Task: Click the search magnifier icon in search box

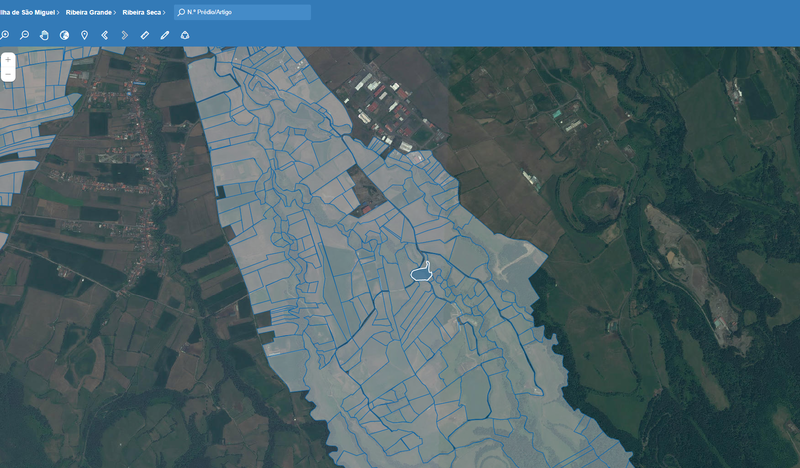Action: (x=181, y=12)
